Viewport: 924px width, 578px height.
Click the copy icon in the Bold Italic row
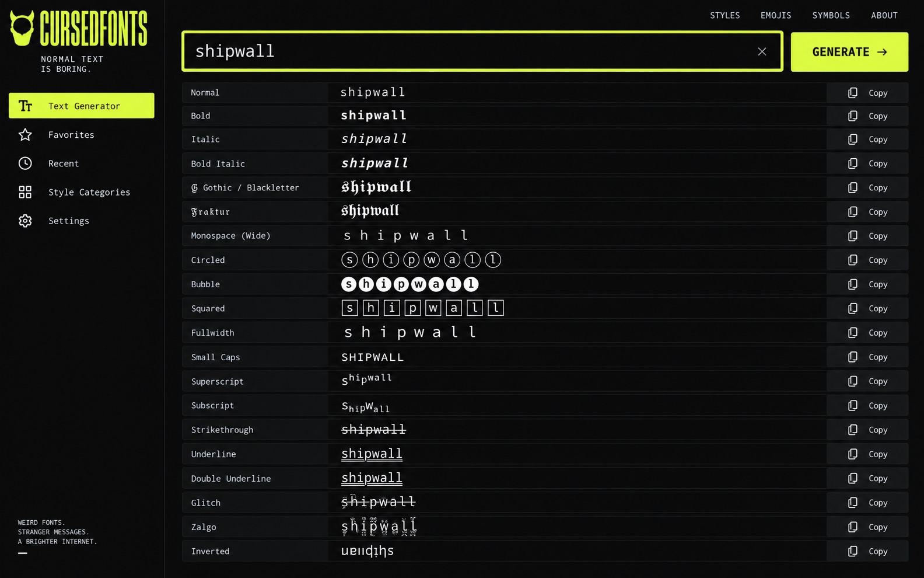(853, 163)
